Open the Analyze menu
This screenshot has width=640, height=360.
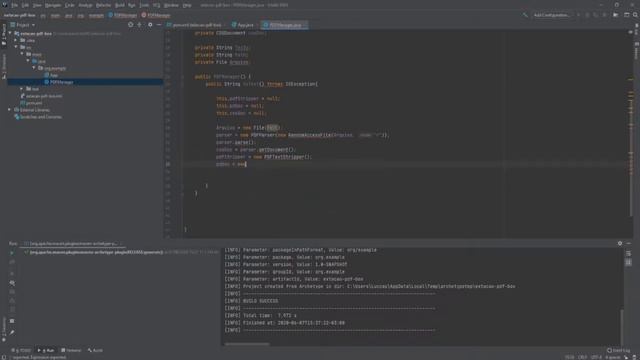(x=85, y=5)
